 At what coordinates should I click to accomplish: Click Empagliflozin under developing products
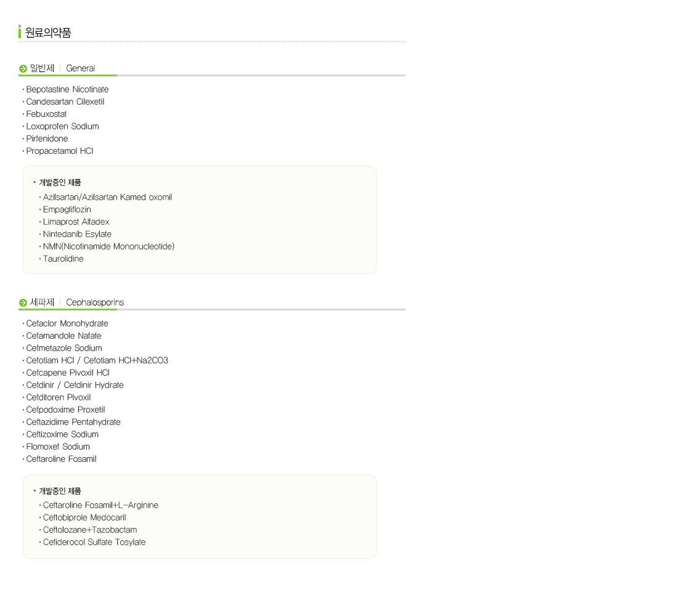67,209
